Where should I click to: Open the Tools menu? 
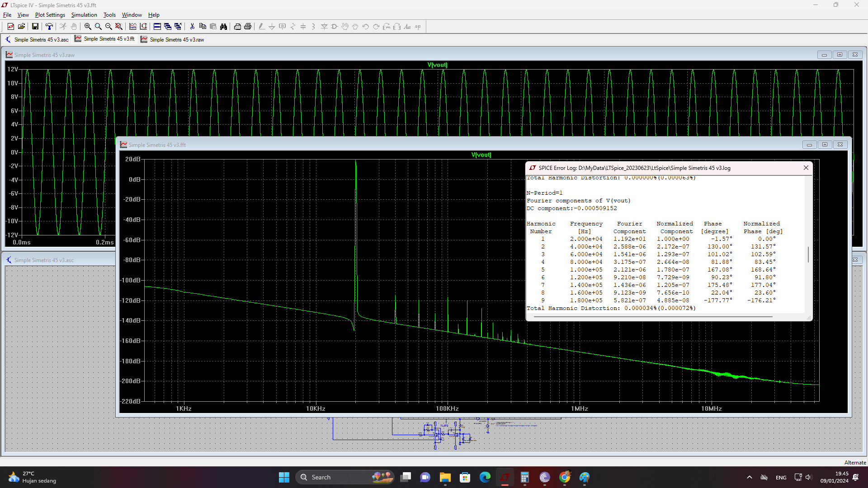110,15
